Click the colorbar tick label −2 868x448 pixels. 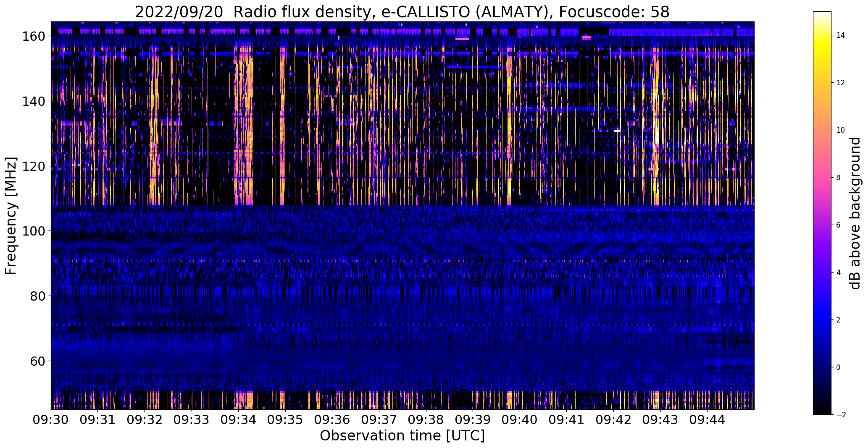pyautogui.click(x=841, y=415)
